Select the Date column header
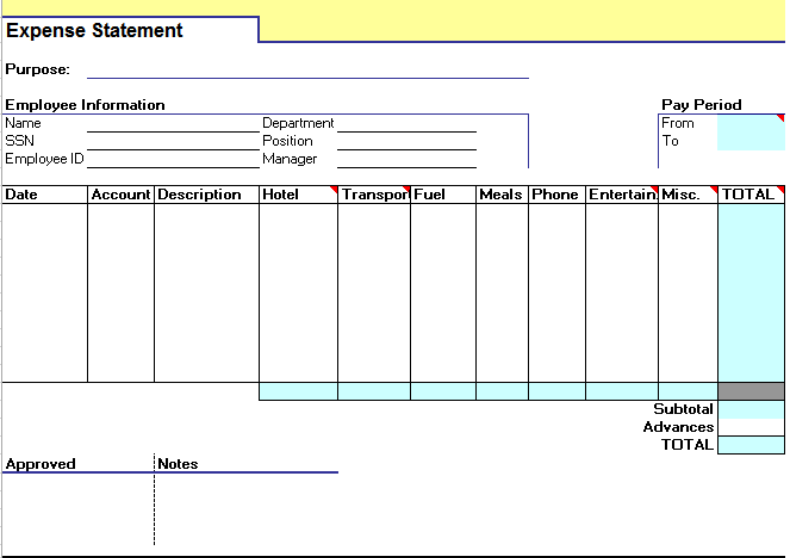The width and height of the screenshot is (790, 558). (45, 195)
